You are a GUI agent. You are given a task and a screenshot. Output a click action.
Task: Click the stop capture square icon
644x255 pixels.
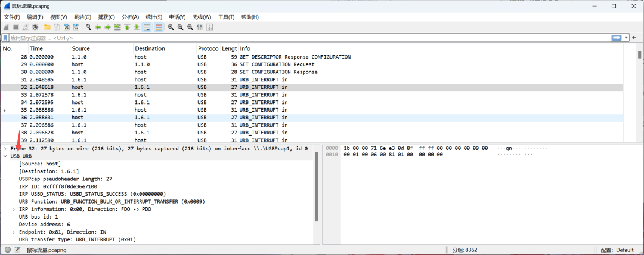(x=16, y=27)
